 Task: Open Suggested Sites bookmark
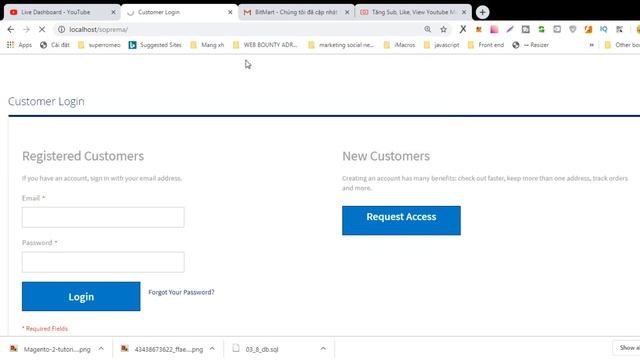click(155, 45)
